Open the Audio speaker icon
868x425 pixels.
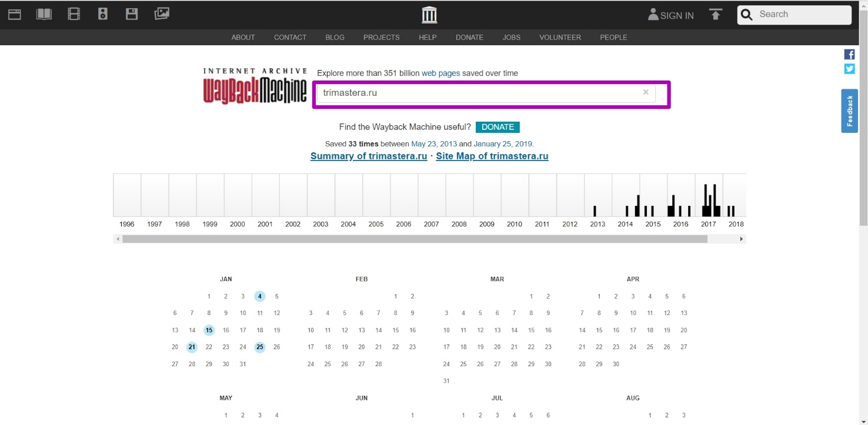[103, 14]
